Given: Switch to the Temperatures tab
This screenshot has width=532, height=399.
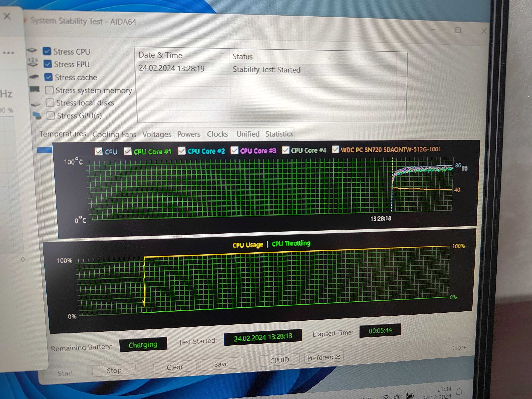Looking at the screenshot, I should tap(63, 134).
